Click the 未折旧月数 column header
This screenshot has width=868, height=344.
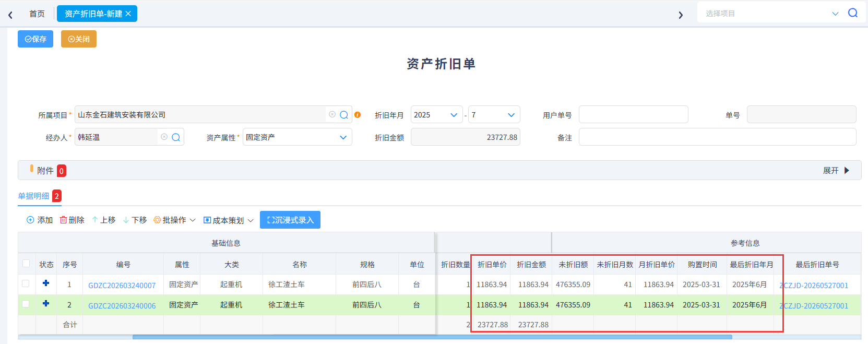[x=615, y=265]
